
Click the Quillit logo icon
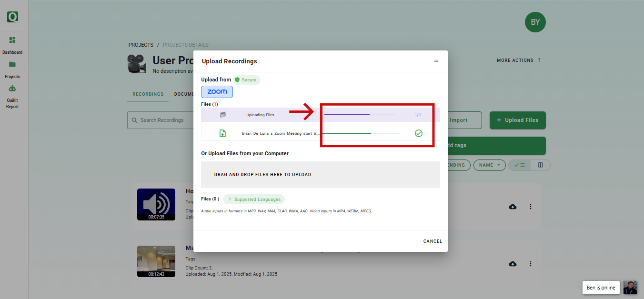tap(13, 17)
